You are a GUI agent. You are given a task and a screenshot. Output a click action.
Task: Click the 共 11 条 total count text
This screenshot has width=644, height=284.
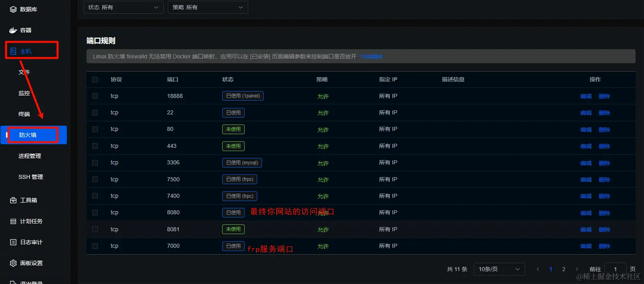457,269
